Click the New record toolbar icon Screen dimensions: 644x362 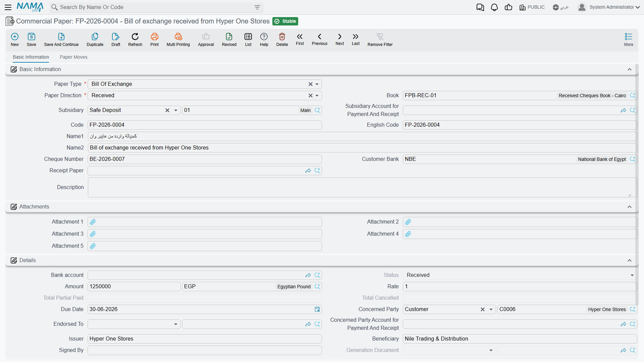pos(15,40)
